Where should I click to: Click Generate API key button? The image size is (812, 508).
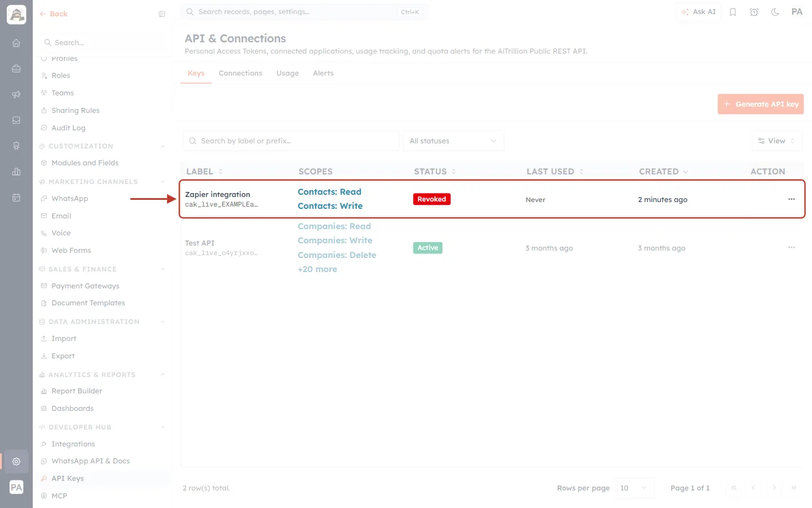(761, 104)
